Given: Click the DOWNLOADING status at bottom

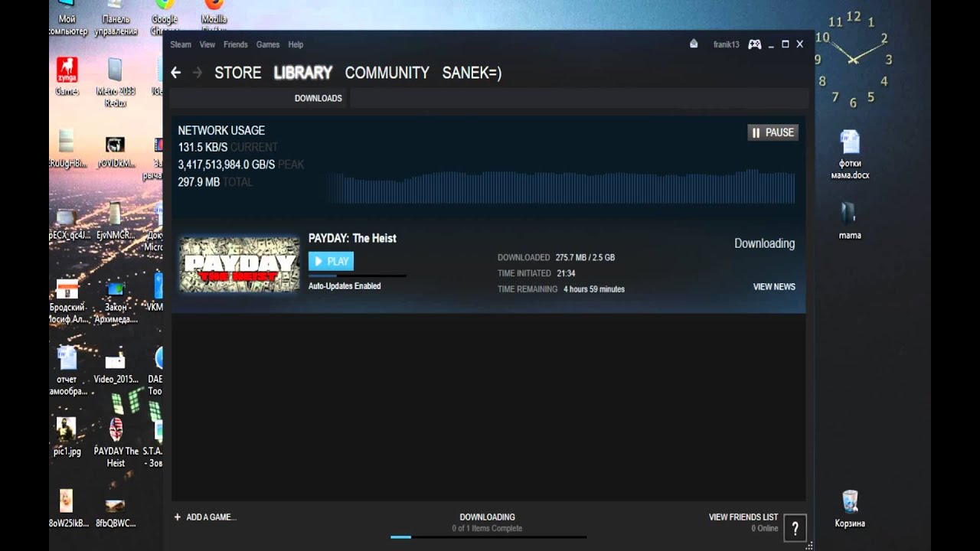Looking at the screenshot, I should [487, 517].
